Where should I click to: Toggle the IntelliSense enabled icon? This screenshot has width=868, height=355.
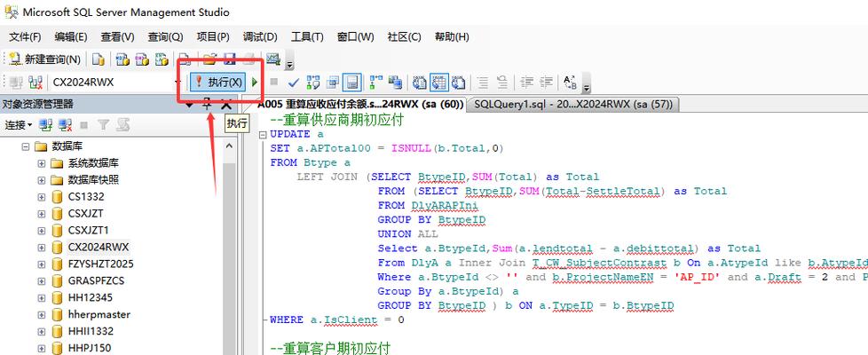(351, 83)
